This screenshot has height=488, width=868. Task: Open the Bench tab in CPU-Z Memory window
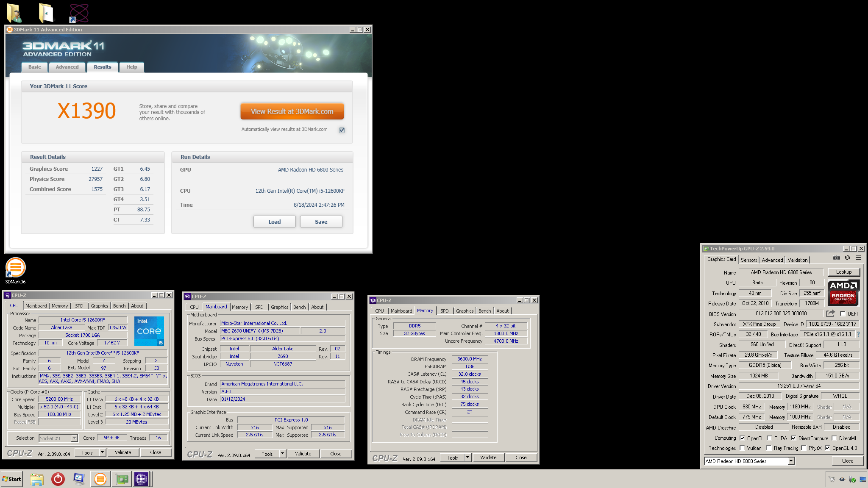pos(484,311)
